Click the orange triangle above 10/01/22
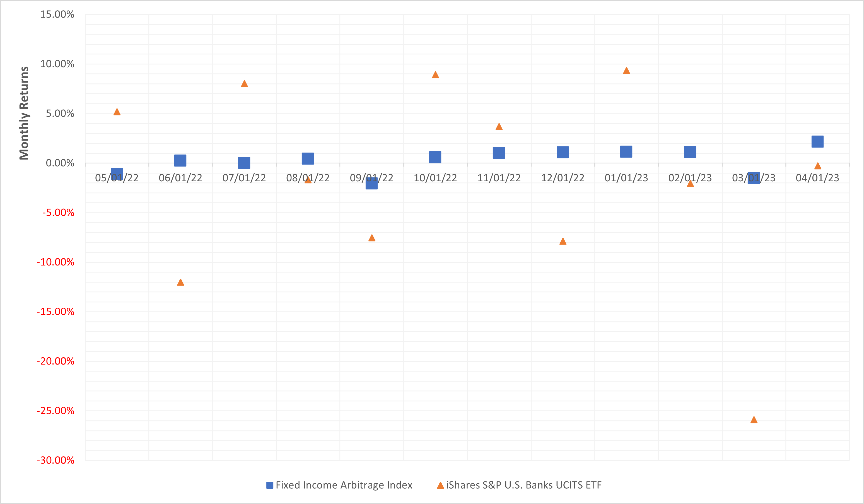The image size is (864, 504). [435, 75]
